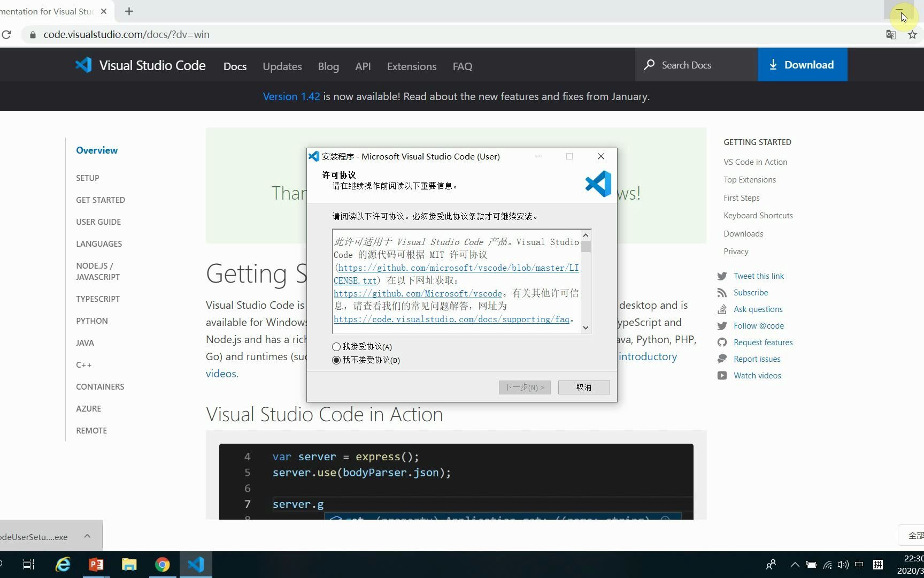924x578 pixels.
Task: Click the RSS Subscribe icon
Action: point(722,292)
